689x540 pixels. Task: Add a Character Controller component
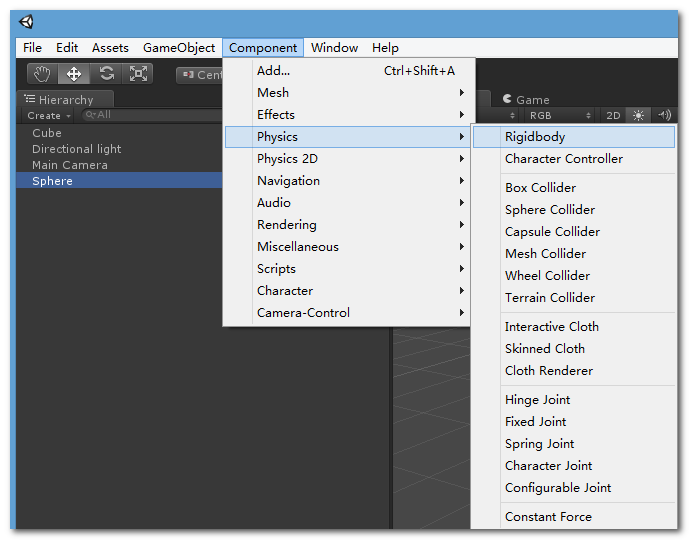574,159
